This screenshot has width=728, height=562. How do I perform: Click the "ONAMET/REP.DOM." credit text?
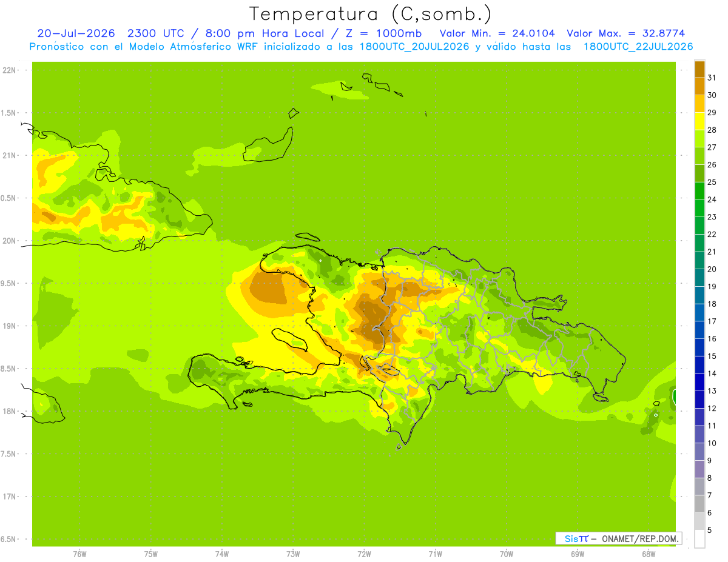point(639,538)
